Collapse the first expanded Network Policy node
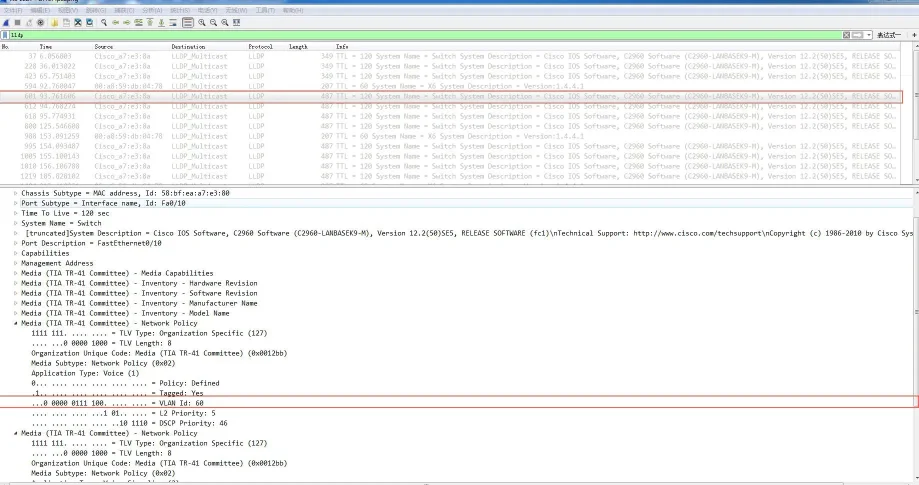This screenshot has height=485, width=919. tap(16, 323)
